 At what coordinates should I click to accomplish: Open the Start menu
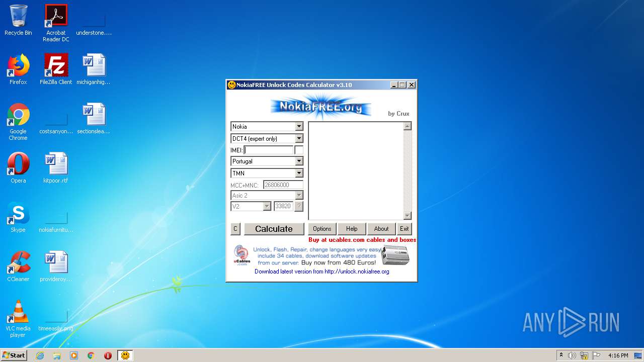pos(14,355)
